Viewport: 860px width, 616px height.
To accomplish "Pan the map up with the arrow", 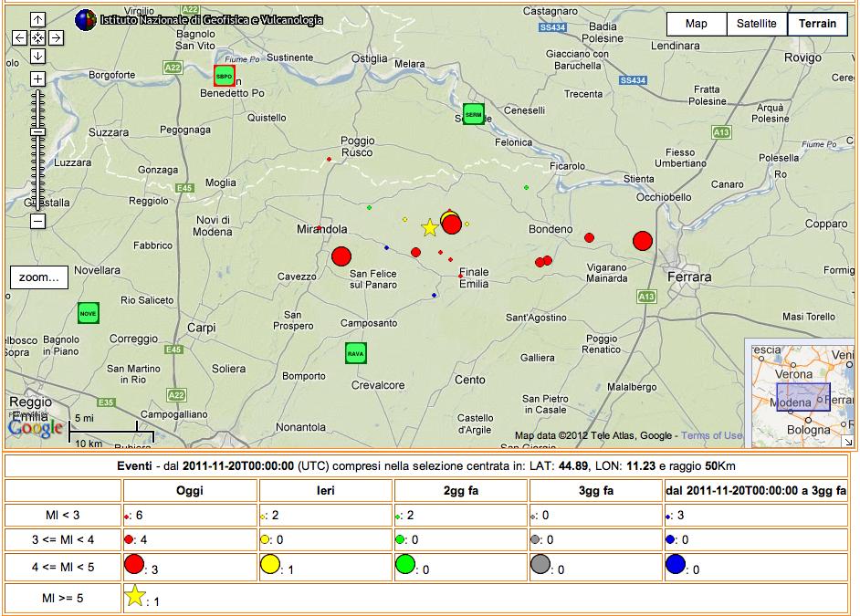I will [37, 19].
